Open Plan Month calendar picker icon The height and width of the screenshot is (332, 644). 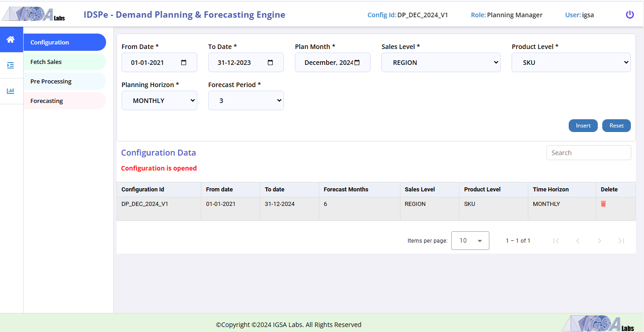[357, 63]
